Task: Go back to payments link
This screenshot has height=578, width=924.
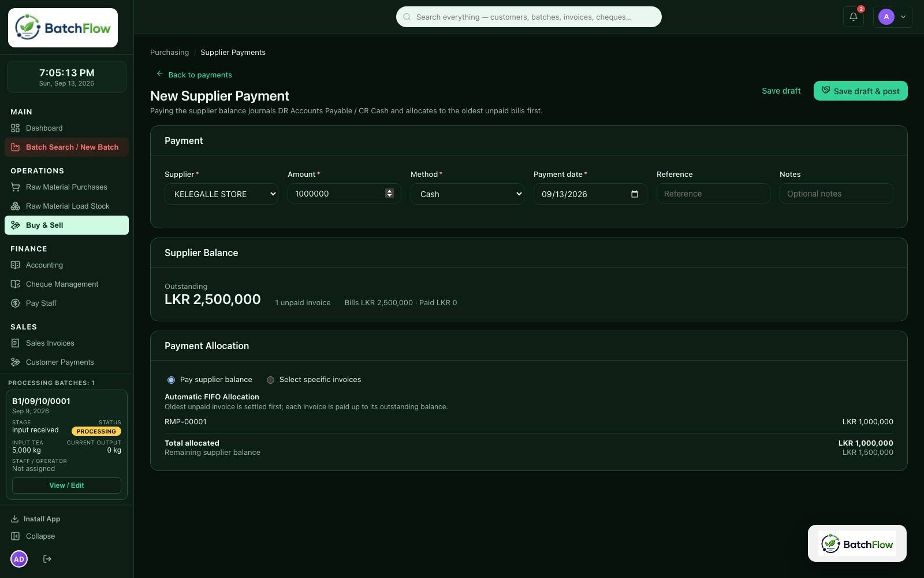Action: point(194,75)
